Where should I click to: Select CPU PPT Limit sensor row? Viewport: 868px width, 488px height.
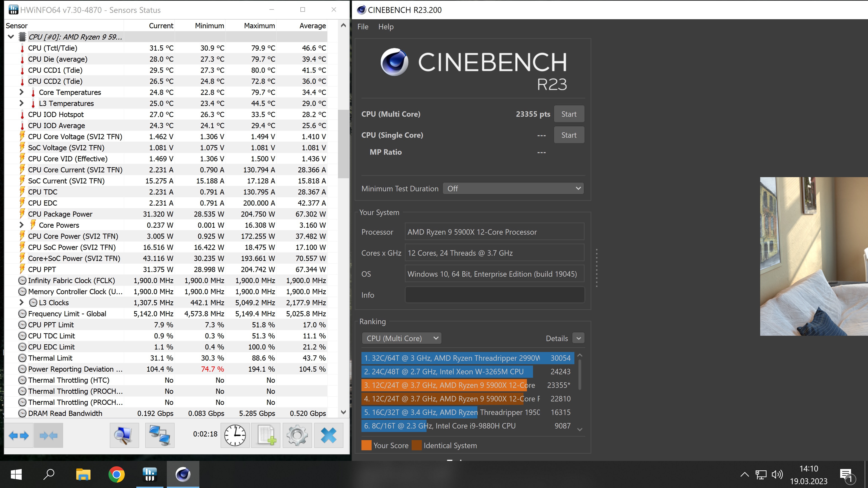pos(166,325)
